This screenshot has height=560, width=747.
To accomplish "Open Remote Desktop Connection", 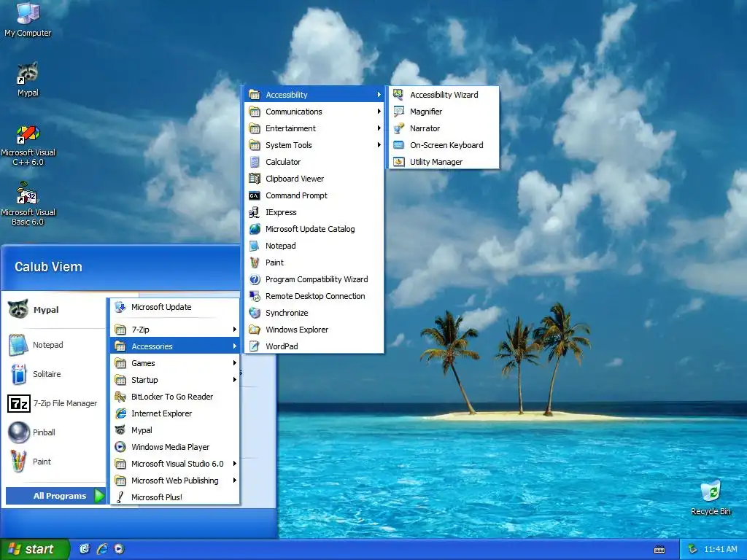I will tap(314, 296).
